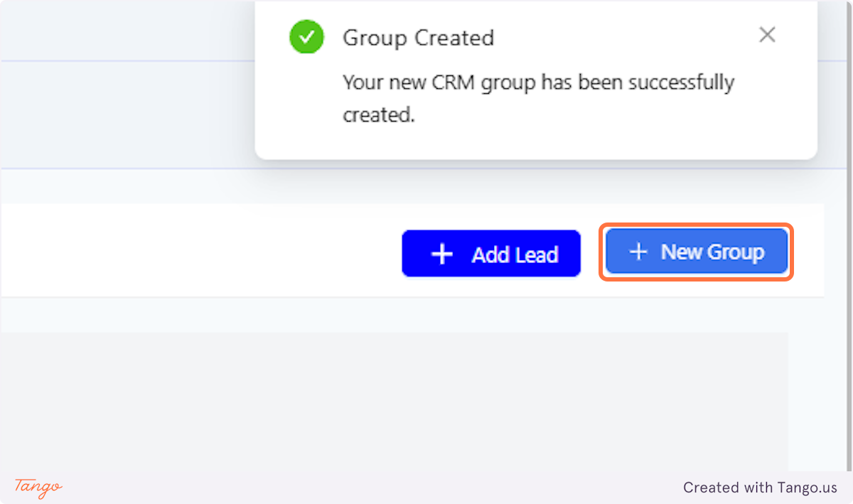Dismiss the Group Created notification with X
This screenshot has height=504, width=853.
[767, 34]
